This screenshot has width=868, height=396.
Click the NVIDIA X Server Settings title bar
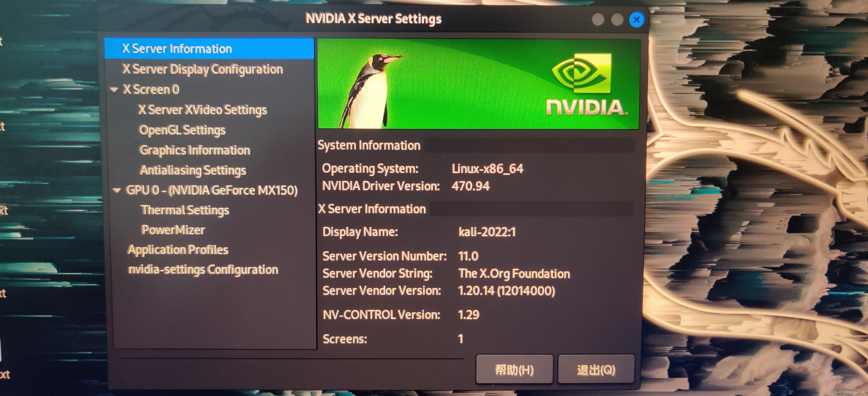click(373, 19)
